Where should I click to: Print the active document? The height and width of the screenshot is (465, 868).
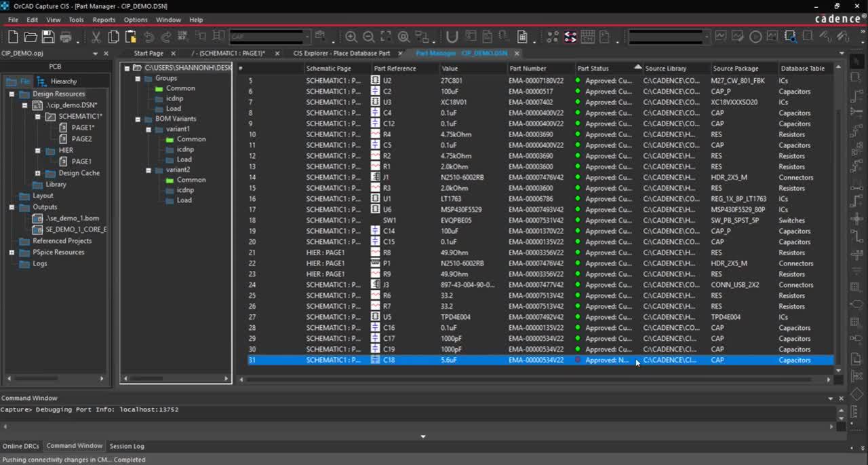65,37
